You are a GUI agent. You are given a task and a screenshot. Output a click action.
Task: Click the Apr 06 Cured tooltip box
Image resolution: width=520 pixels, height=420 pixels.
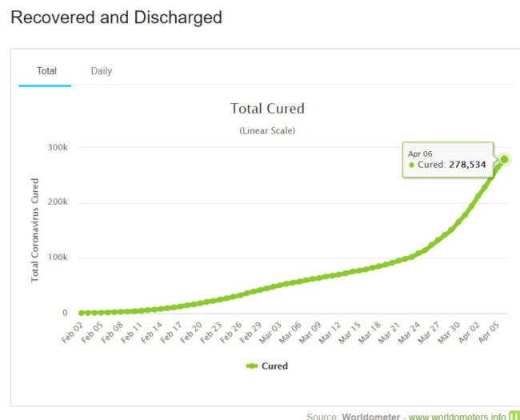(448, 159)
